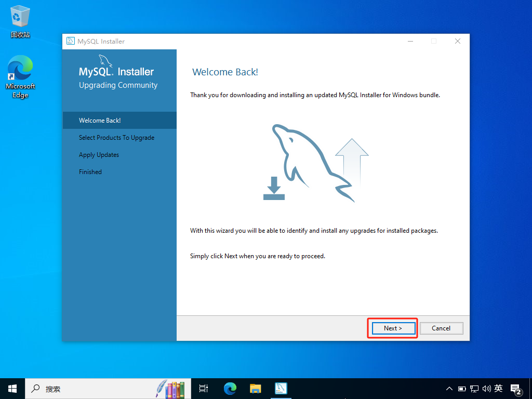This screenshot has width=532, height=399.
Task: Click the Task View taskbar icon
Action: pyautogui.click(x=204, y=389)
